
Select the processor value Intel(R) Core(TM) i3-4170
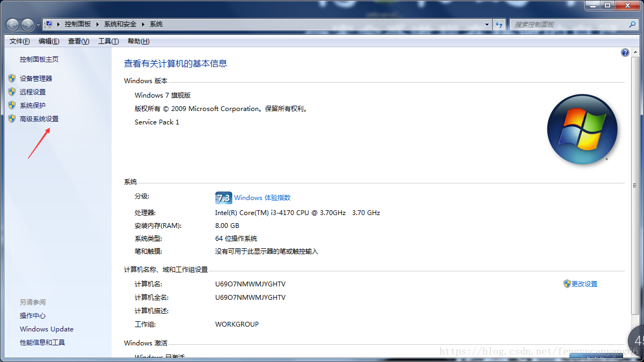point(297,212)
